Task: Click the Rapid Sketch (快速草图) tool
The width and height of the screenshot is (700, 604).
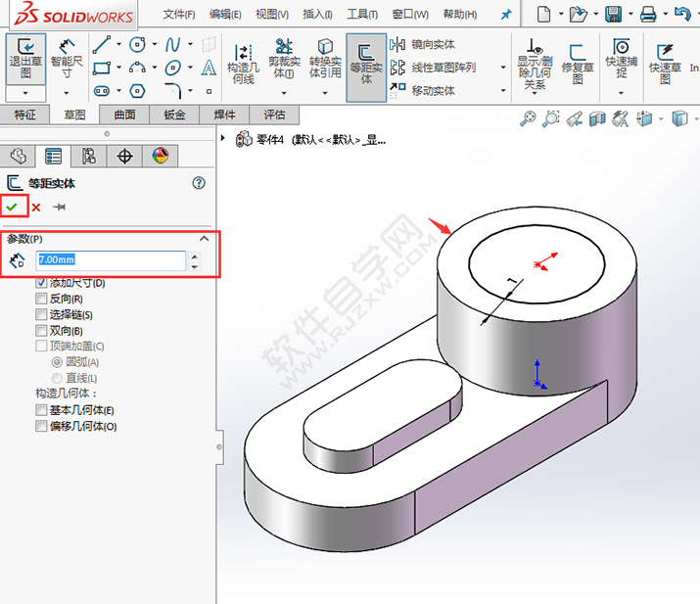Action: pos(665,65)
